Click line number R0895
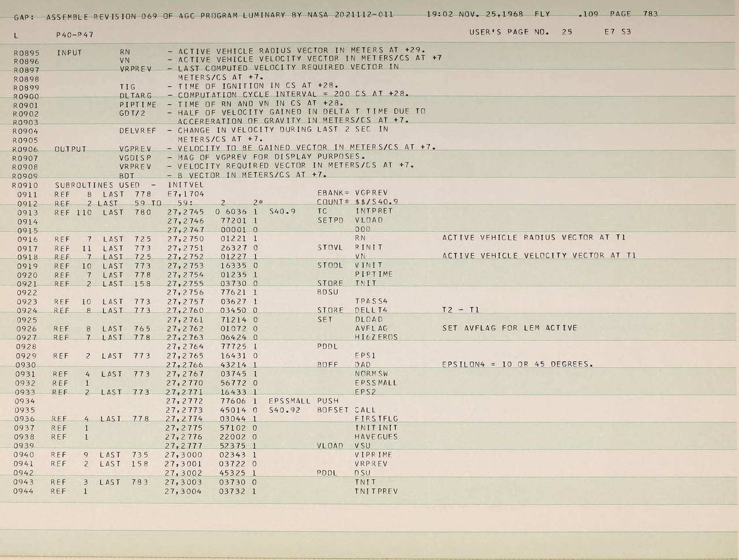 tap(26, 53)
